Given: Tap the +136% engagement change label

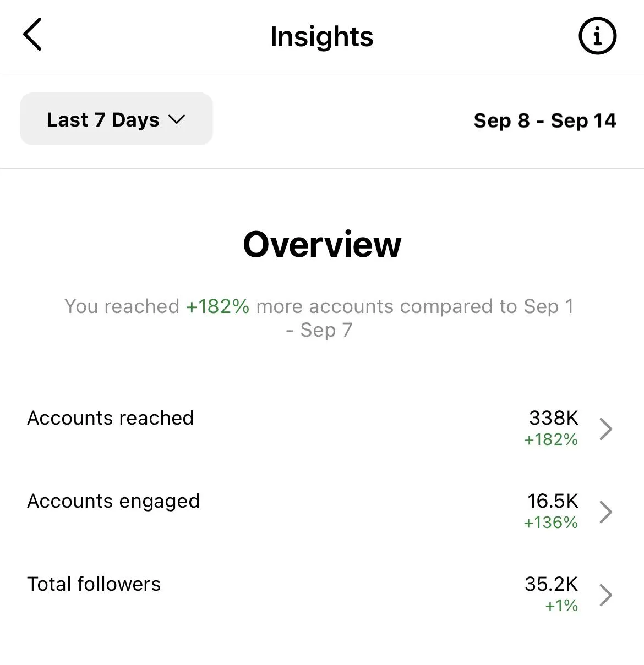Looking at the screenshot, I should [x=550, y=523].
